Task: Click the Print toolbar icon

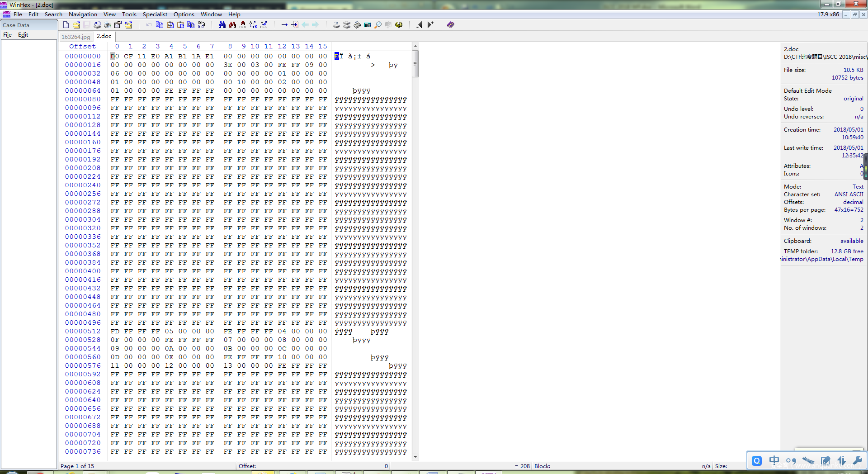Action: coord(107,25)
